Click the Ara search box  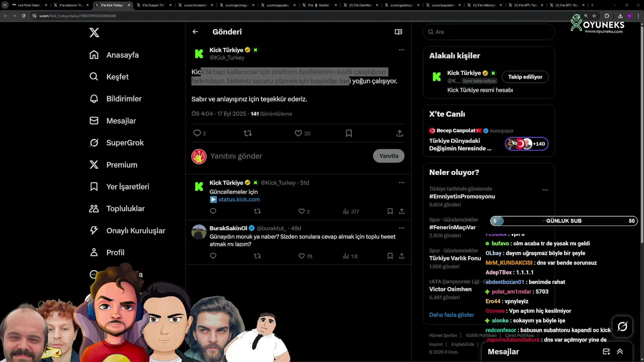point(489,32)
